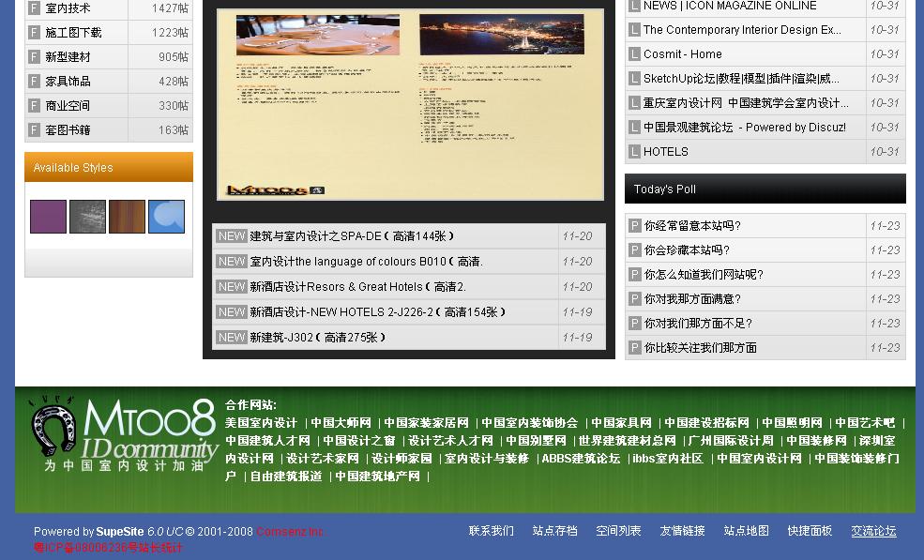Open the 重庆室内设计网 link

point(746,103)
